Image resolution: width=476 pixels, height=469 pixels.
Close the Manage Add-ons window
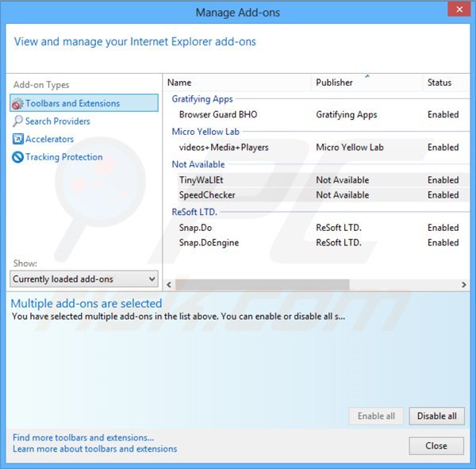(x=459, y=10)
